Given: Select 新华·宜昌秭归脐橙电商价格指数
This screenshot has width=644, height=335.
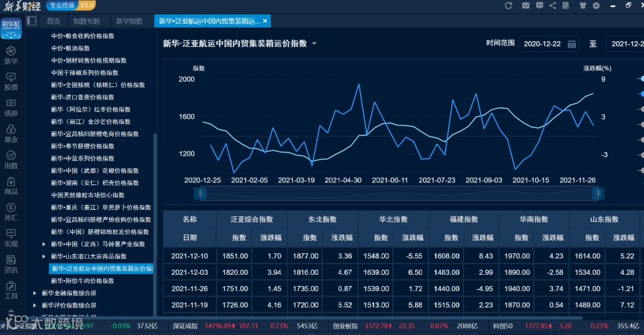Looking at the screenshot, I should tap(95, 134).
